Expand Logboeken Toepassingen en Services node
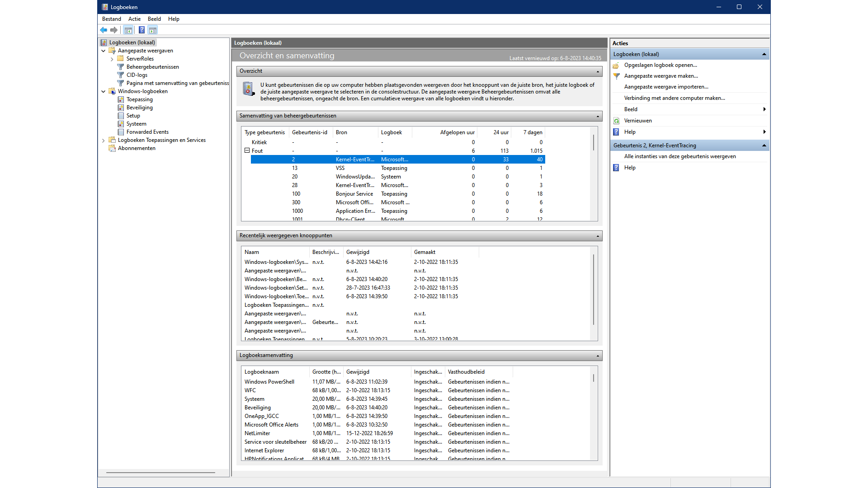868x488 pixels. tap(104, 141)
